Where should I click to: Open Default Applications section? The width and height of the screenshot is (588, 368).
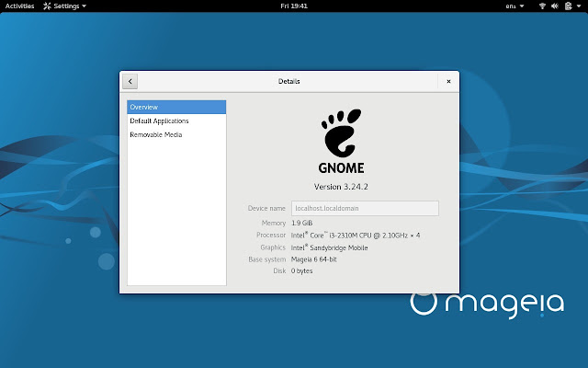176,121
